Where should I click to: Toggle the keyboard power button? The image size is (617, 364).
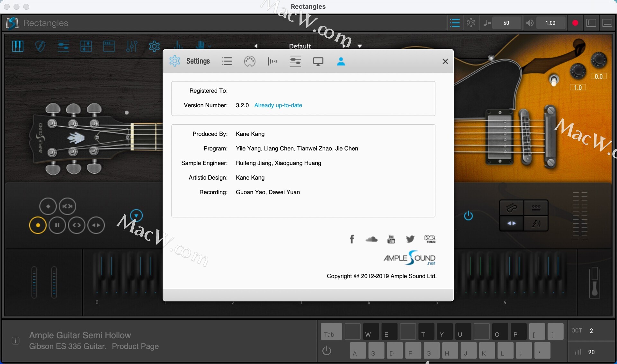pos(327,351)
